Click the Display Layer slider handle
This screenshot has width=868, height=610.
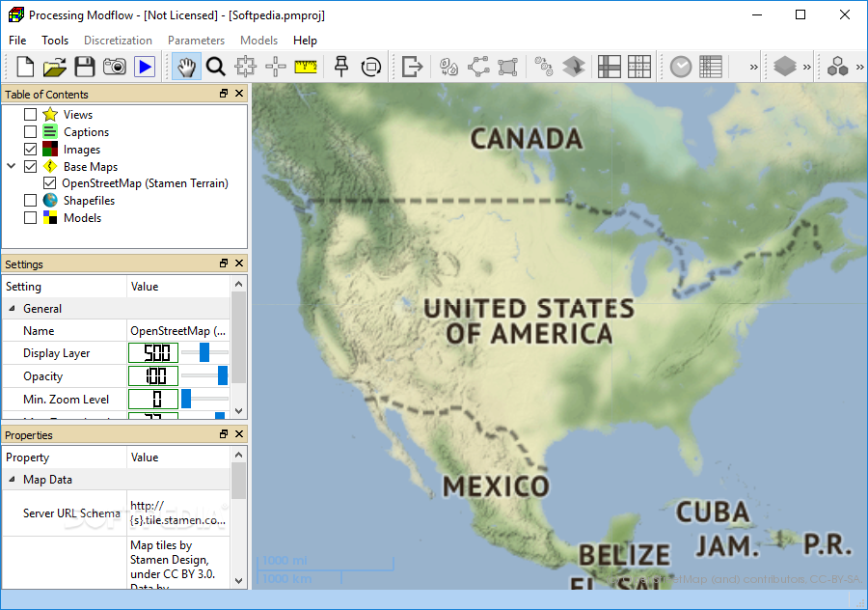[x=204, y=352]
